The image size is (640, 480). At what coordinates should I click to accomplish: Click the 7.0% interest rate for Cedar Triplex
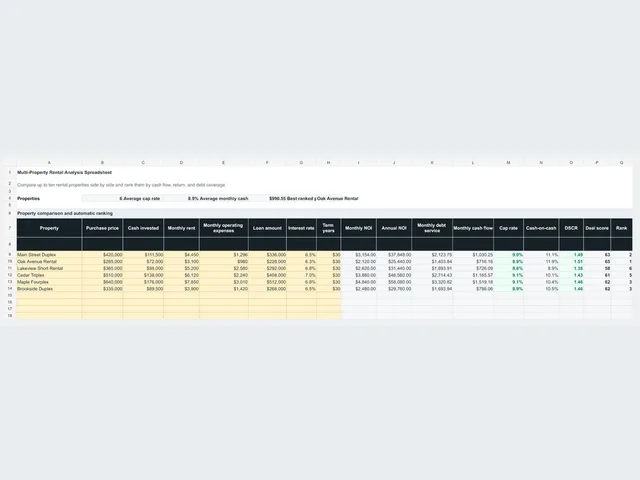301,275
